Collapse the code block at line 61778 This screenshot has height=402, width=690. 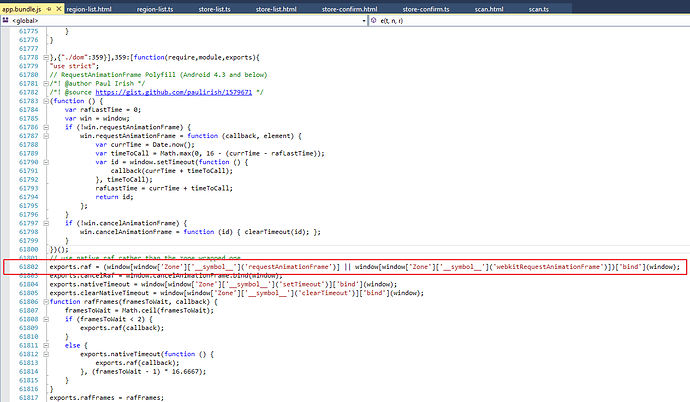tap(46, 57)
